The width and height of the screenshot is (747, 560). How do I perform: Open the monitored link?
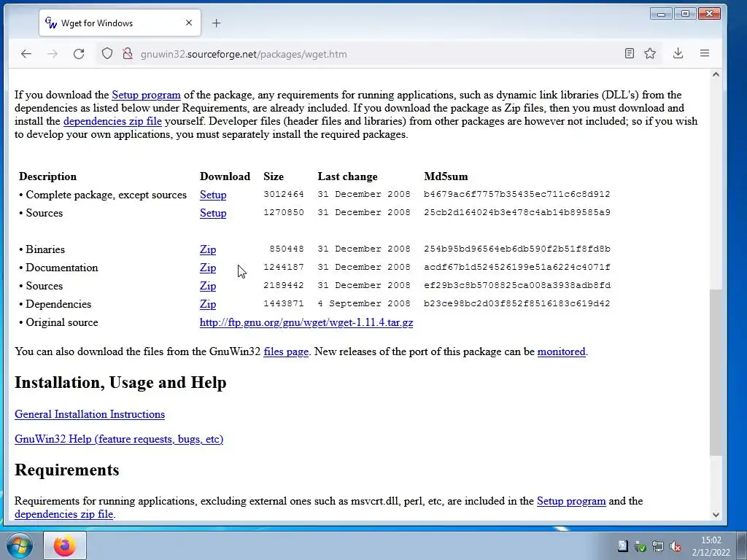click(561, 351)
